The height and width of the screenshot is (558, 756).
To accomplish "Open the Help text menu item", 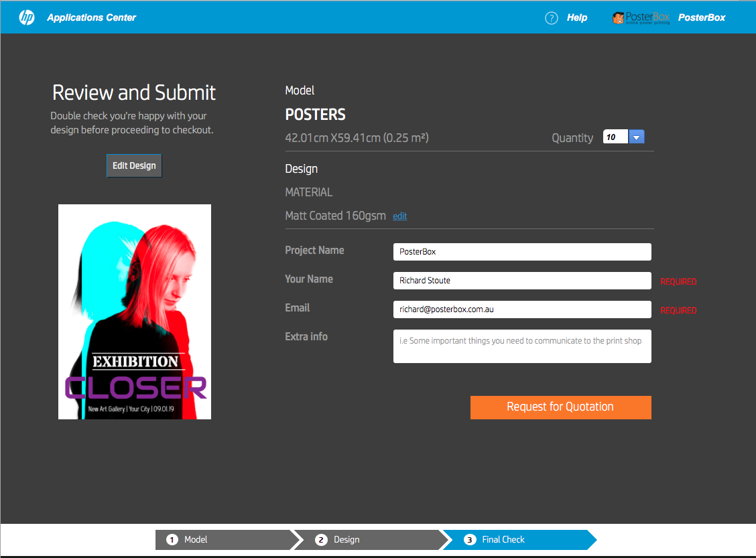I will (x=576, y=18).
